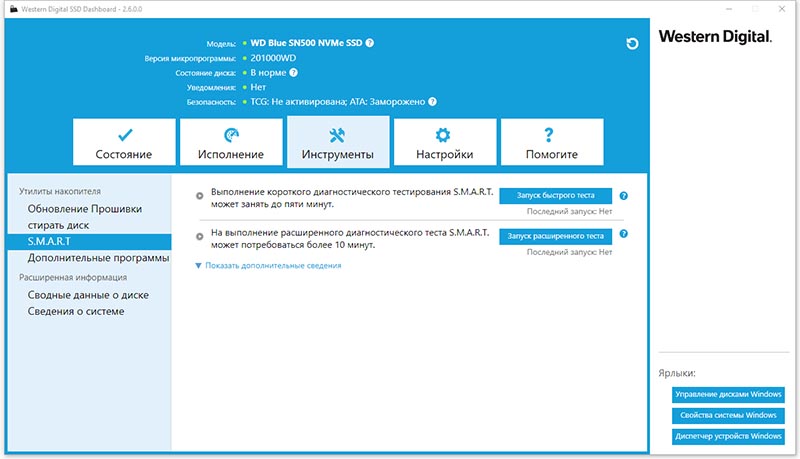The height and width of the screenshot is (459, 800).
Task: Click the checkmark icon on Состояние tab
Action: coord(125,135)
